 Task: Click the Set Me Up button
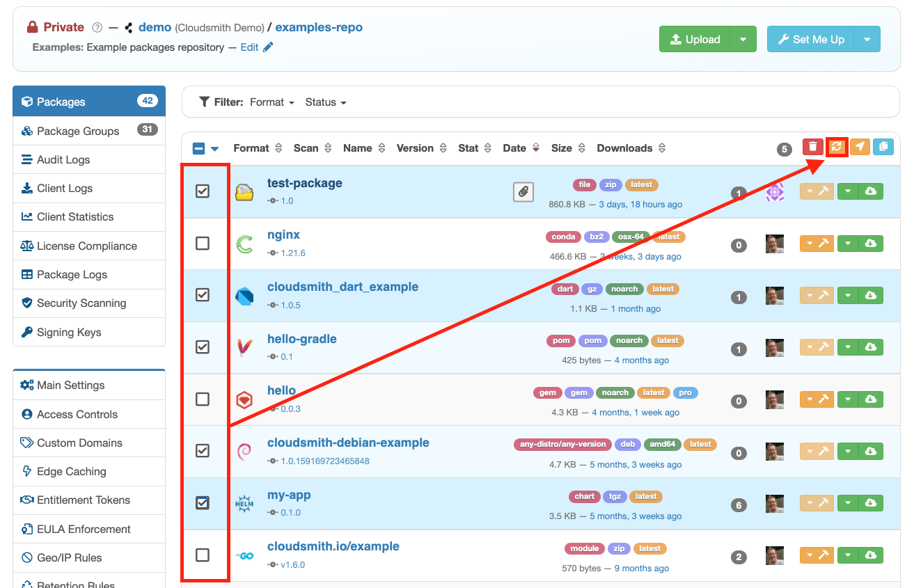[810, 40]
